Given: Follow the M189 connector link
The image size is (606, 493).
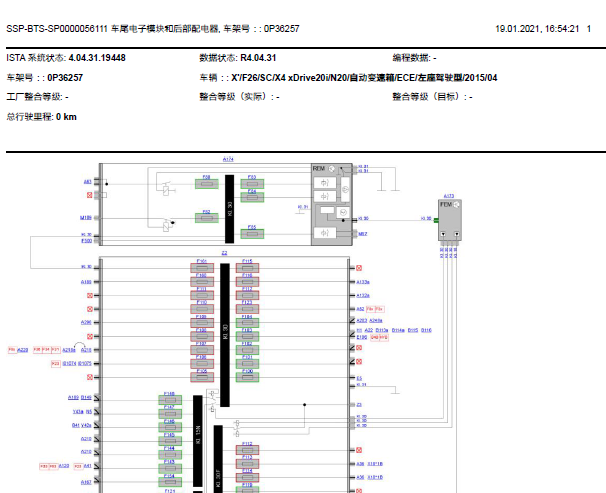Looking at the screenshot, I should (86, 218).
